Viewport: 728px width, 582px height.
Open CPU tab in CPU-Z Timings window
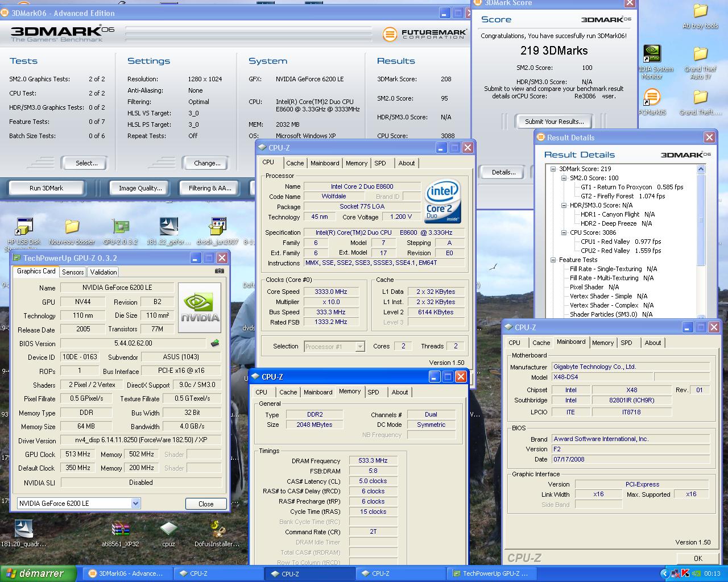(x=262, y=392)
